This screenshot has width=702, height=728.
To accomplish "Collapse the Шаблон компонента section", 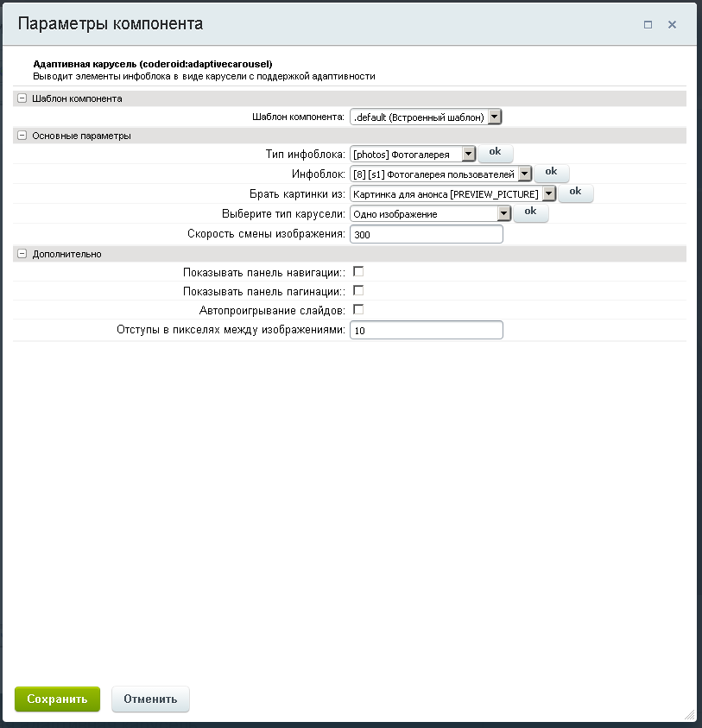I will pyautogui.click(x=22, y=98).
